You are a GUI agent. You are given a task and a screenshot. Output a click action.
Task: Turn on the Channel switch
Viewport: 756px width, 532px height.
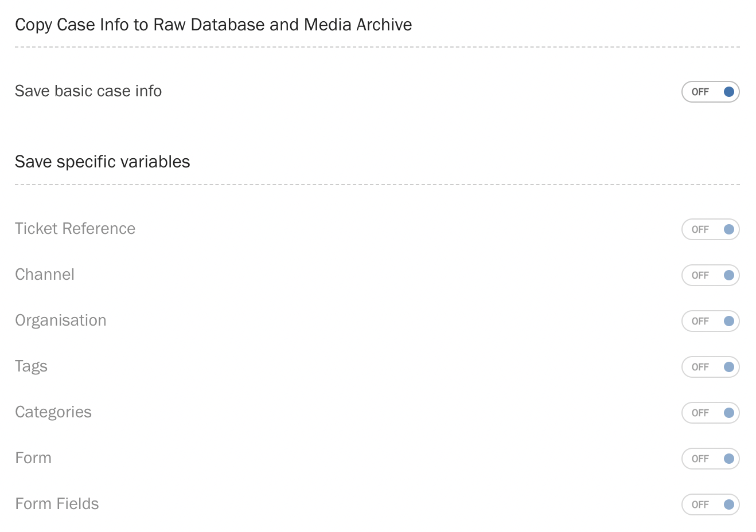pos(710,275)
